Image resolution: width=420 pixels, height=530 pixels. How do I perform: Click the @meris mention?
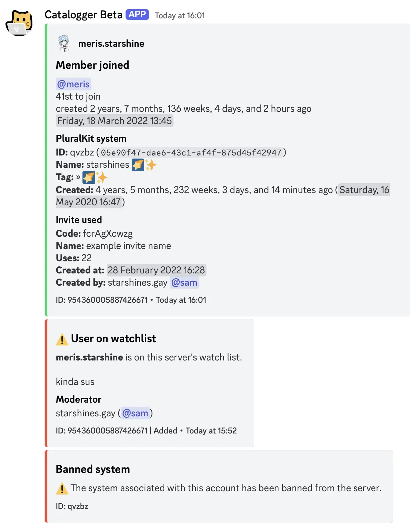click(x=73, y=84)
